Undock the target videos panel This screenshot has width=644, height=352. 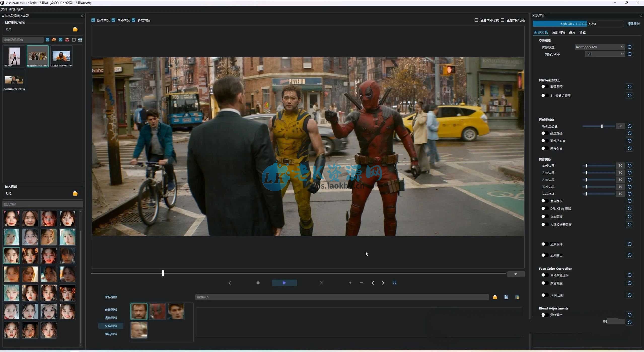click(82, 15)
